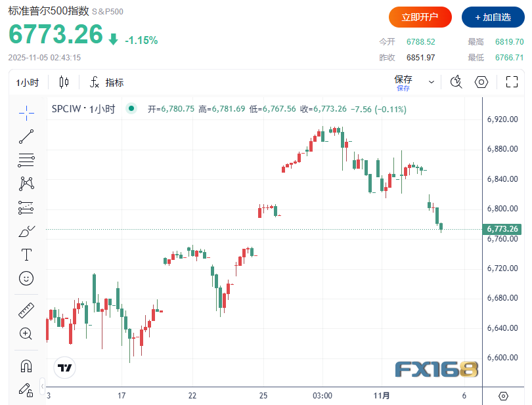
Task: Select the chart patterns tool
Action: tap(26, 183)
